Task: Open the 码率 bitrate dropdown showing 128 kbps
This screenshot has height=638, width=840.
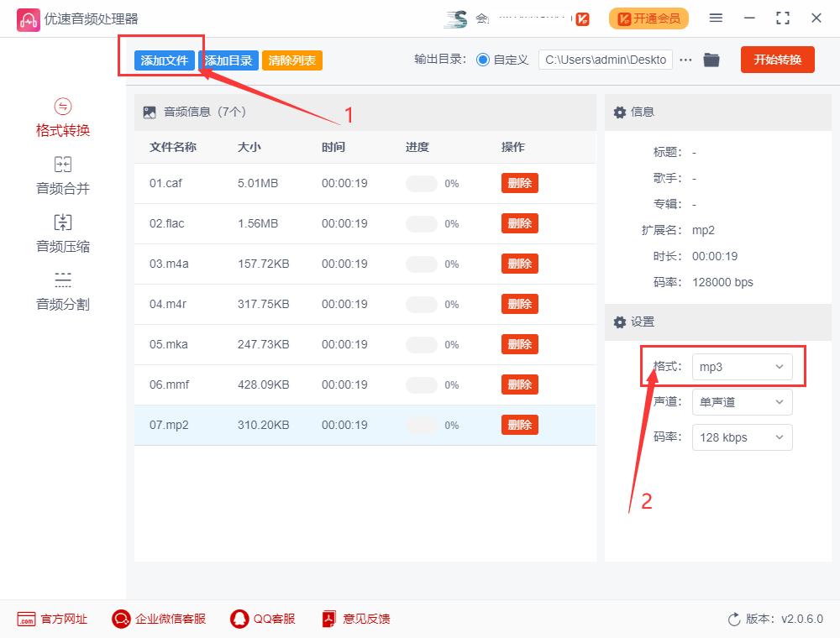Action: (x=742, y=437)
